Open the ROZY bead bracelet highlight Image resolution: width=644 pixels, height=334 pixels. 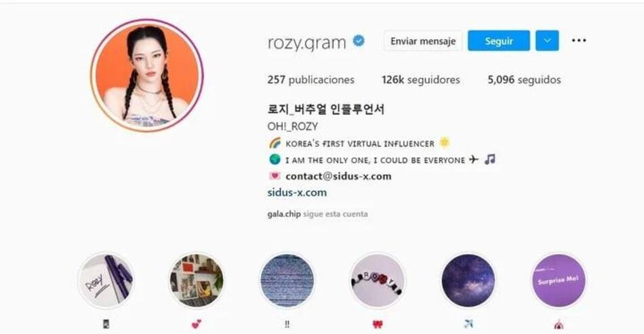click(378, 280)
